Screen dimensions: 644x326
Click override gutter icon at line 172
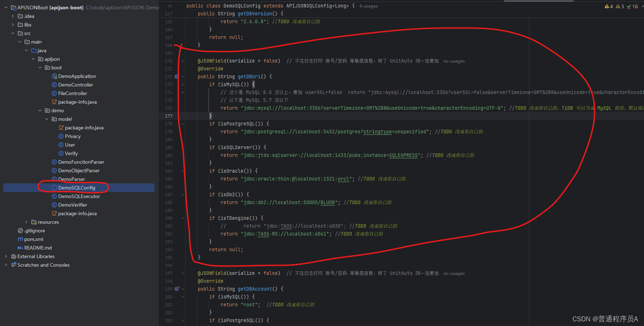(177, 76)
